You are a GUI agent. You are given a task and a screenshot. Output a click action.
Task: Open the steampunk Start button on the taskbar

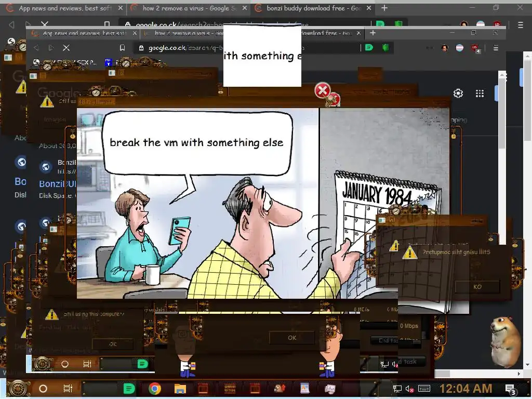click(x=18, y=389)
